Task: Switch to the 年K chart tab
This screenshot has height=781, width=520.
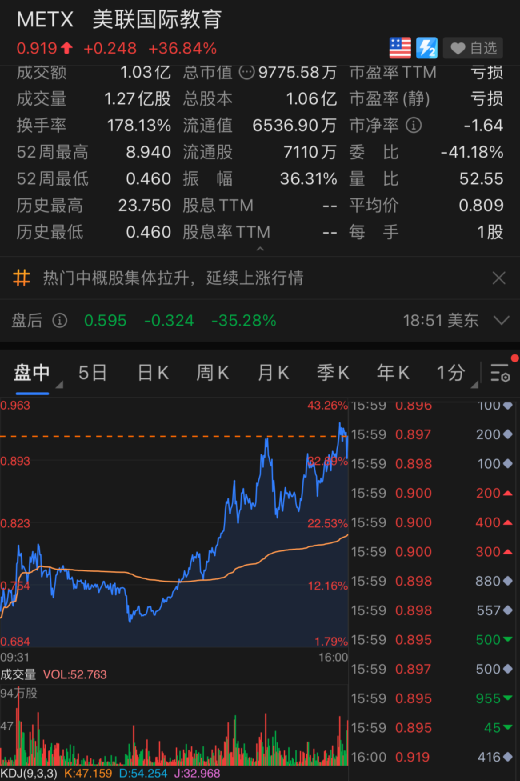Action: coord(393,373)
